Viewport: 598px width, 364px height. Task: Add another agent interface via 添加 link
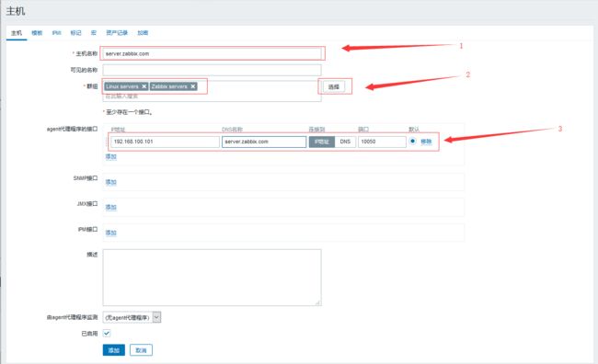pyautogui.click(x=111, y=156)
